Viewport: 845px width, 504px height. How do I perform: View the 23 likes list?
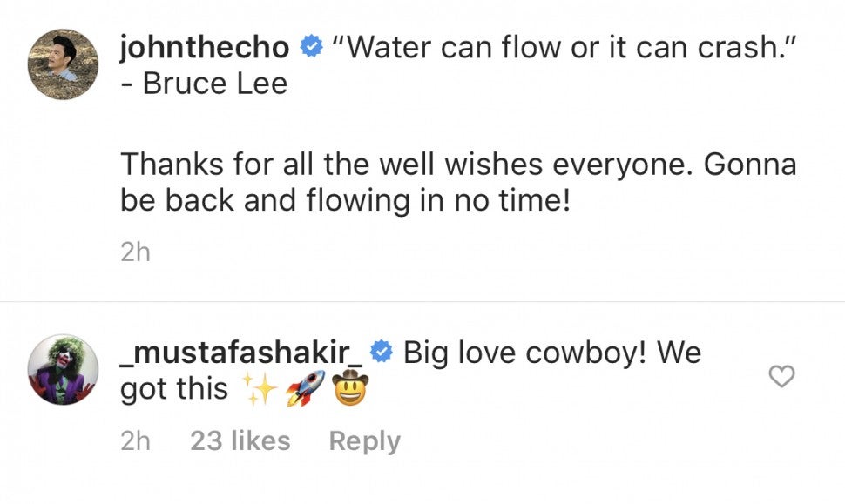pyautogui.click(x=240, y=440)
